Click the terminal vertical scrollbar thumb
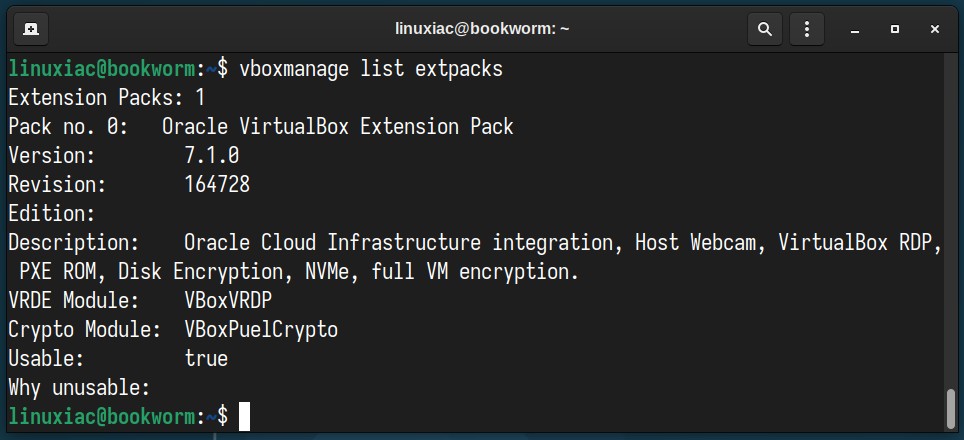Image resolution: width=964 pixels, height=440 pixels. [951, 408]
